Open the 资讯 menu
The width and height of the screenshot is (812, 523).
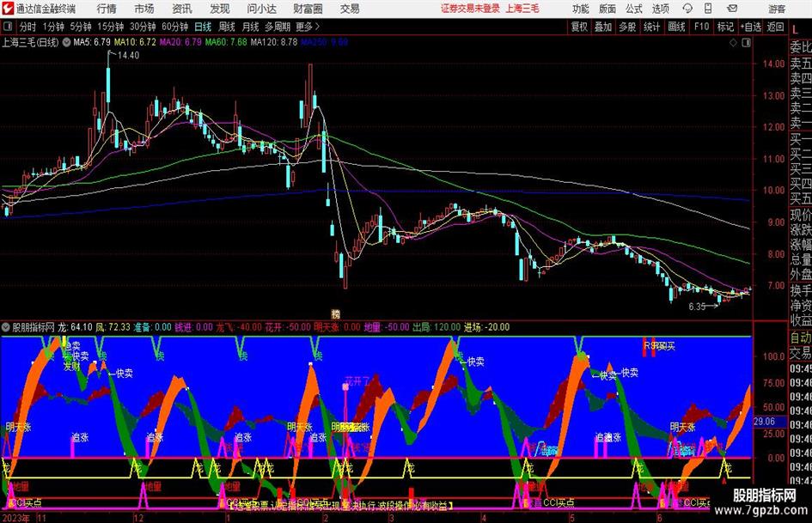[x=182, y=9]
